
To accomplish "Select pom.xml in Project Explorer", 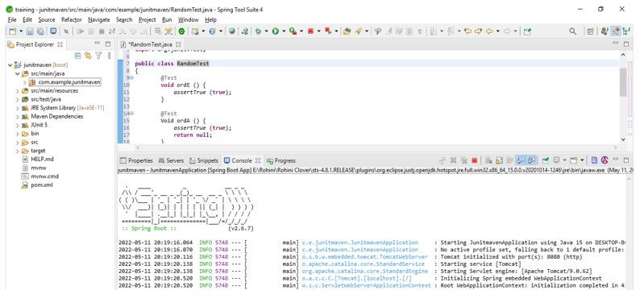I will click(41, 185).
